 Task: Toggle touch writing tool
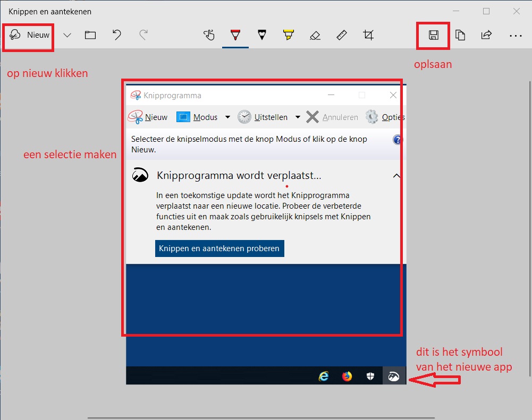pos(209,36)
